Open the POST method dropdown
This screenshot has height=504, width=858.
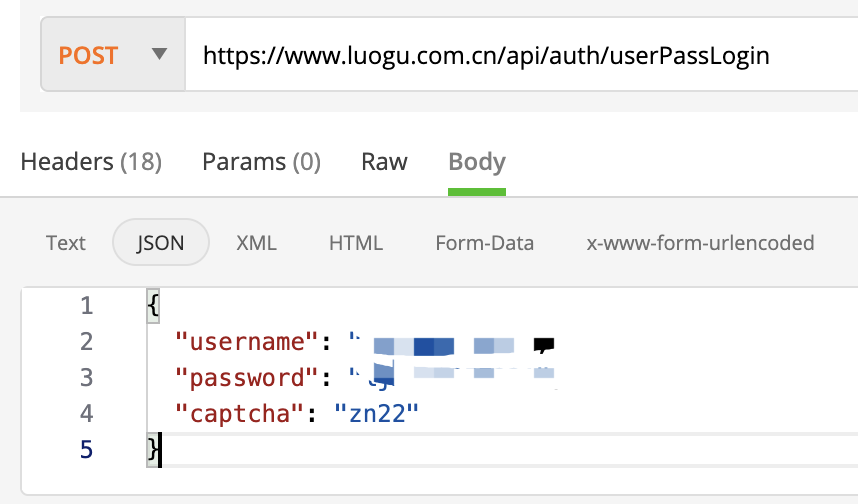coord(112,55)
